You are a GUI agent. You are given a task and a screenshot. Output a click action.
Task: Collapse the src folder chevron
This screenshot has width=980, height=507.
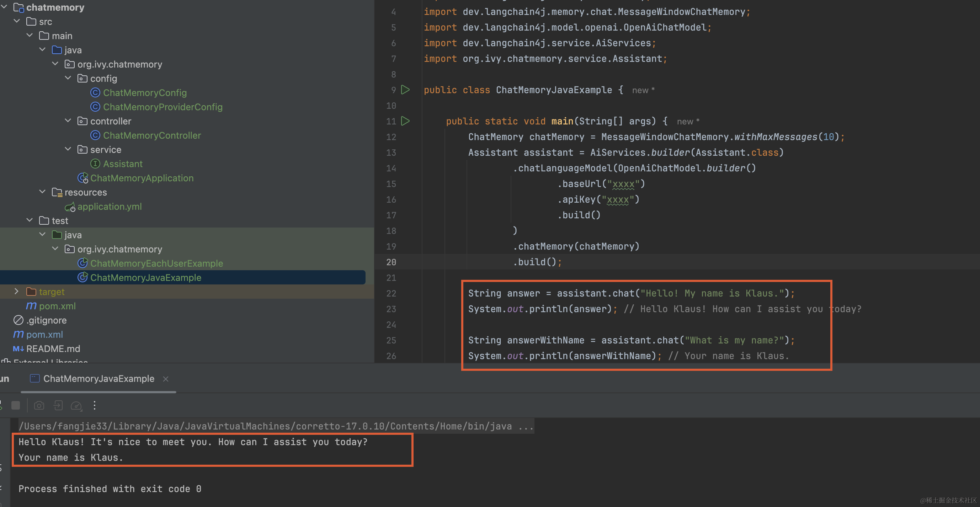click(x=17, y=21)
